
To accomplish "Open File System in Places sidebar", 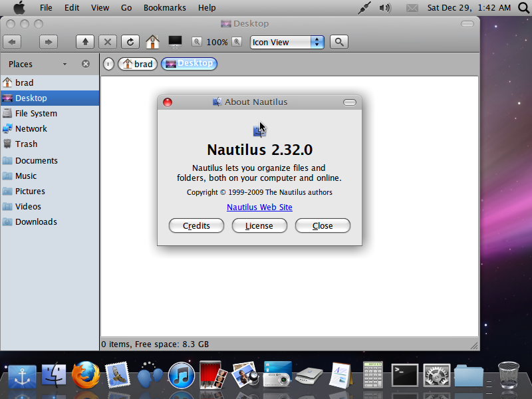I will click(x=49, y=113).
